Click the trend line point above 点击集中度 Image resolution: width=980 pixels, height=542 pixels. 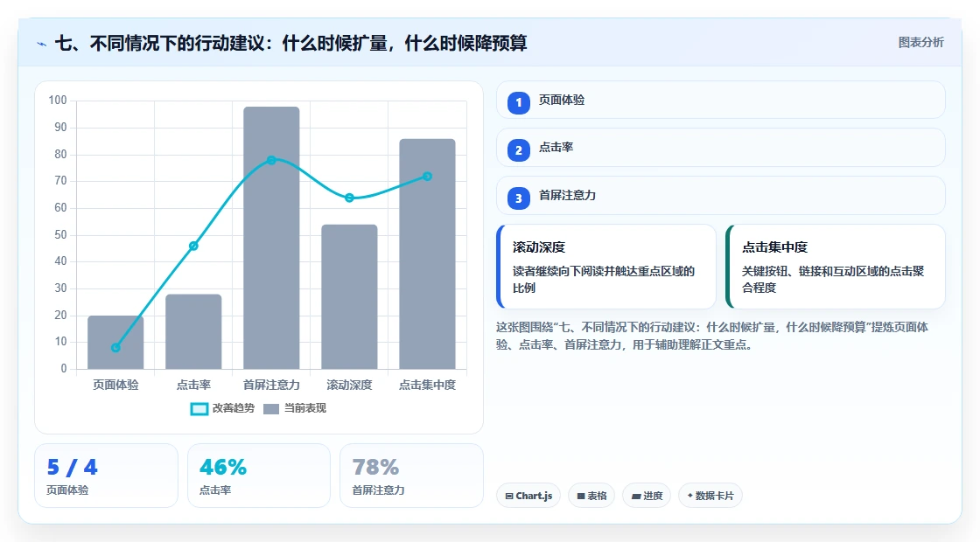428,177
